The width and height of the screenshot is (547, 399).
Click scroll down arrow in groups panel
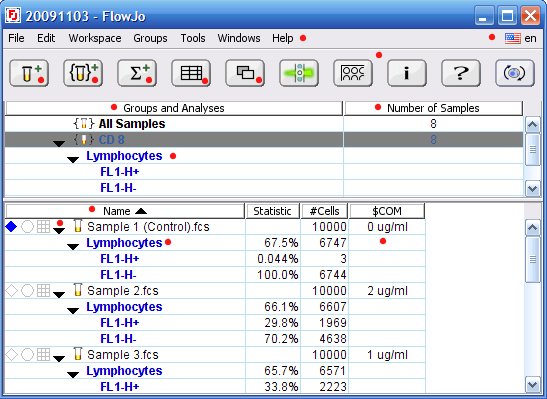tap(532, 189)
